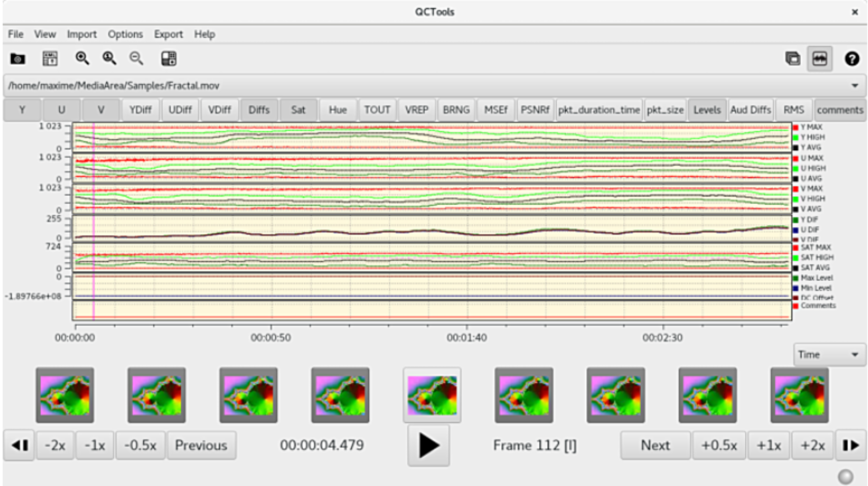The image size is (868, 486).
Task: Play backward at -2x speed
Action: [55, 445]
